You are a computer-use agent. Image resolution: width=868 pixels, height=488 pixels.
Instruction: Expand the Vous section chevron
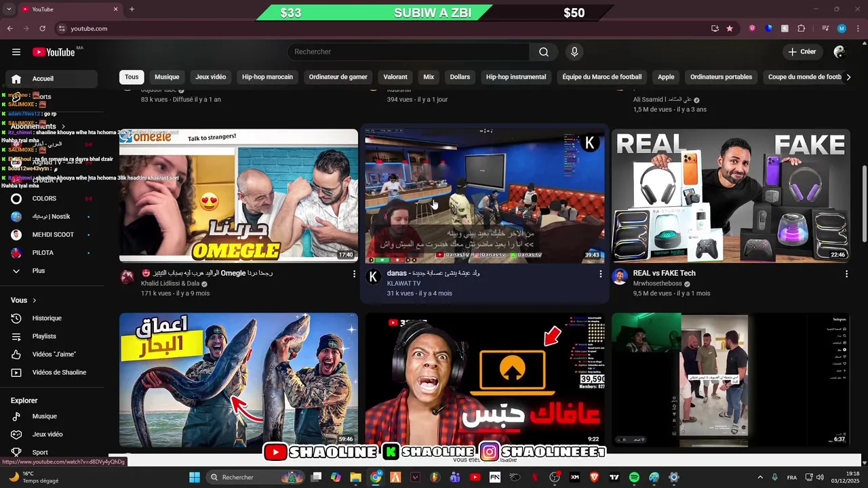35,300
